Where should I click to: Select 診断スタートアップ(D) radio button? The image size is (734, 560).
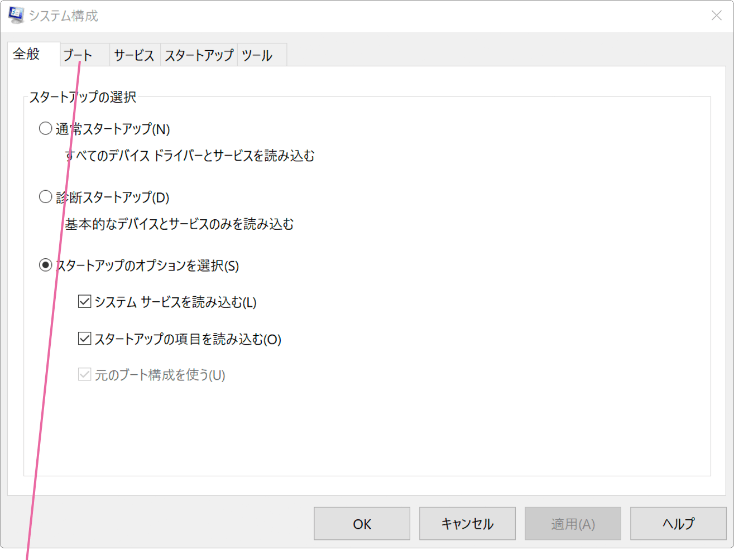pos(46,197)
